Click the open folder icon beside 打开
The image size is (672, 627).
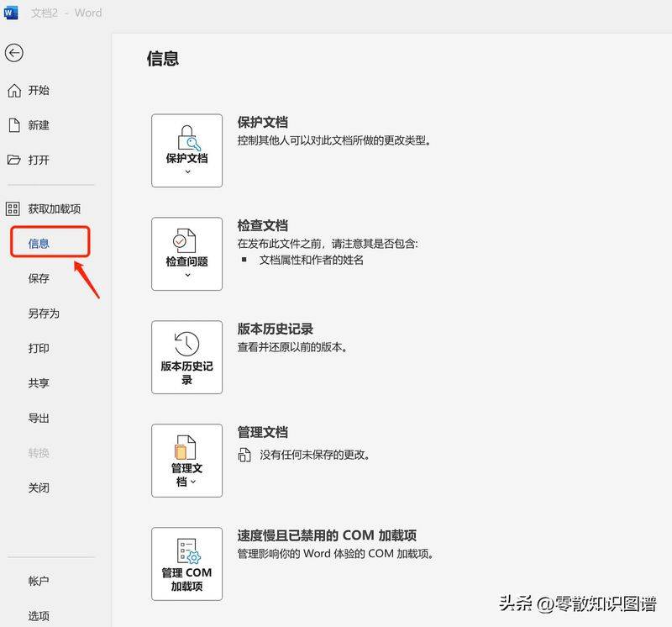point(13,160)
